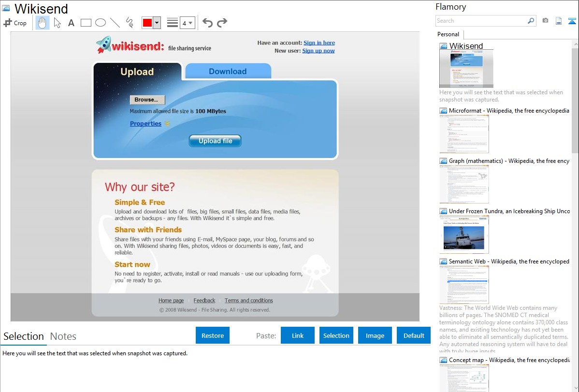Screen dimensions: 579x392
Task: Click the icon next to Microformat entry
Action: point(443,111)
